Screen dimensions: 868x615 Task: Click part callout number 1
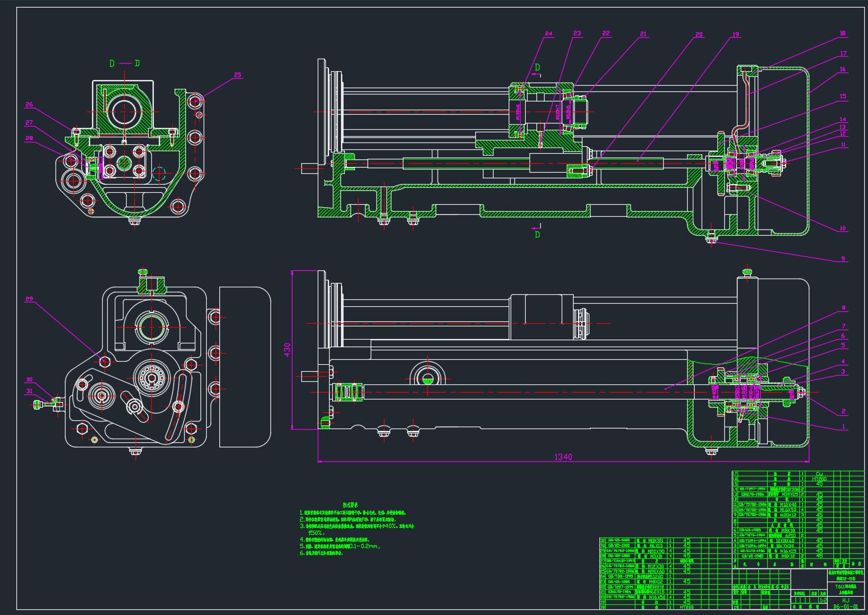[843, 427]
